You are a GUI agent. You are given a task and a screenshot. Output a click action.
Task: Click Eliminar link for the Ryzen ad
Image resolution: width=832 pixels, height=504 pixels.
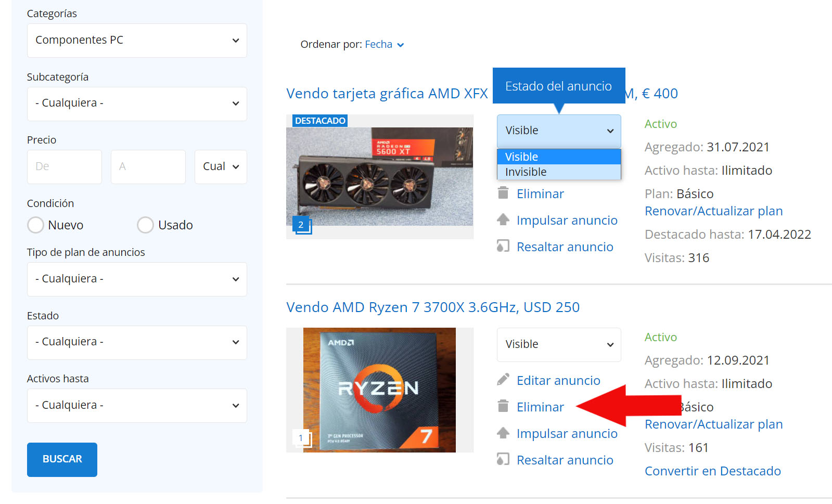tap(540, 407)
